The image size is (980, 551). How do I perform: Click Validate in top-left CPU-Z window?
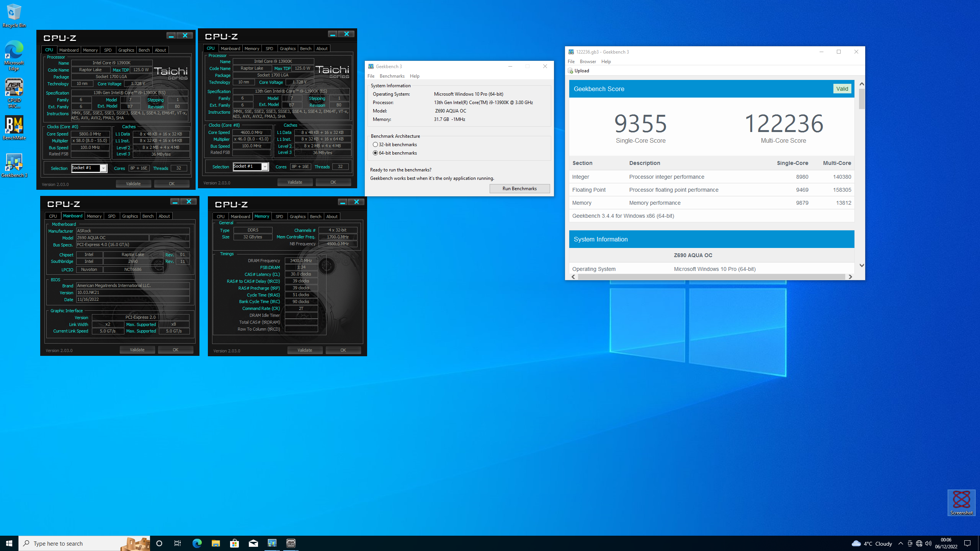[x=133, y=184]
